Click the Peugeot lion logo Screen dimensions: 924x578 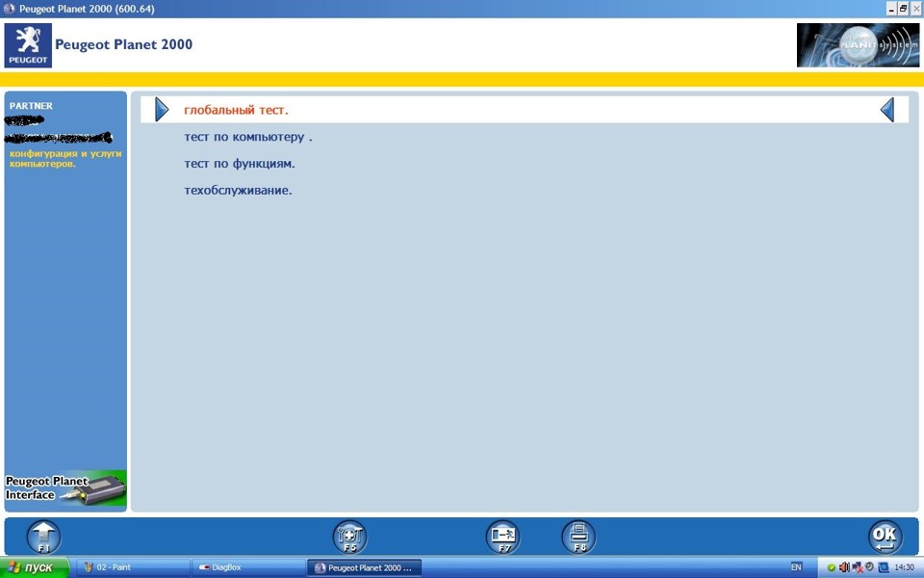pos(28,45)
